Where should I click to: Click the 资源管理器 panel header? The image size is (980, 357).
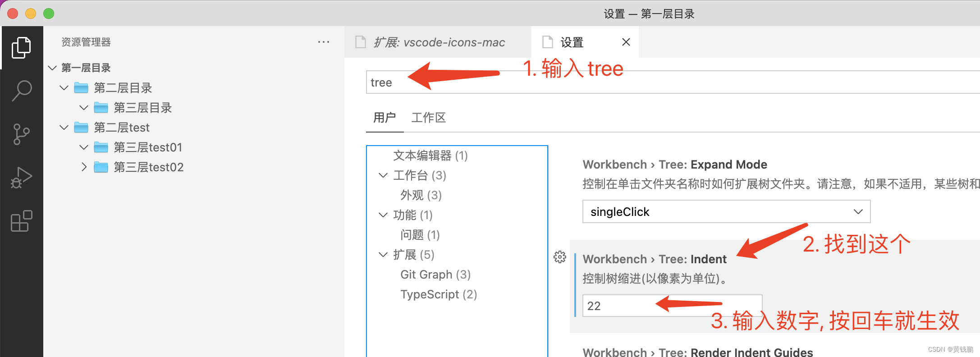pyautogui.click(x=86, y=42)
